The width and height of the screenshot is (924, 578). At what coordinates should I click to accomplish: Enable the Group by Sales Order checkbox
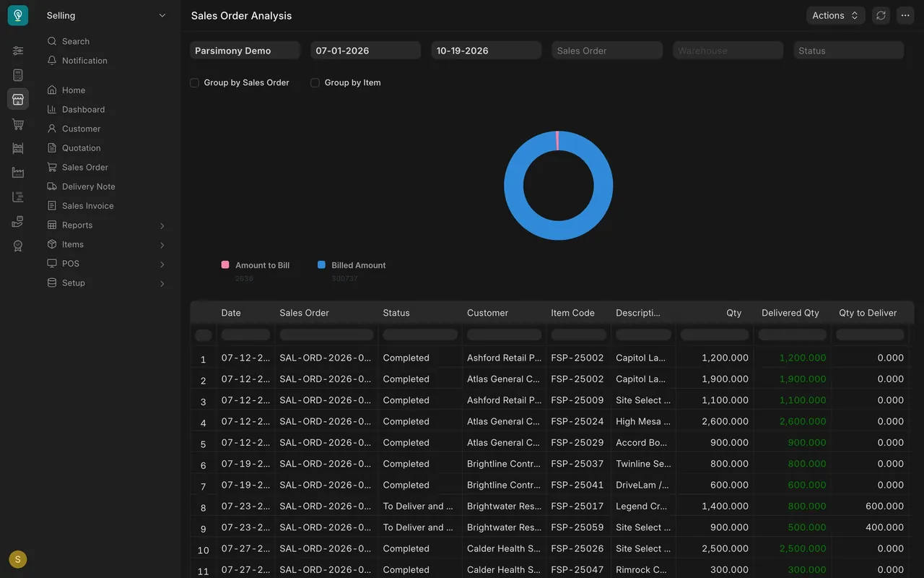coord(194,83)
